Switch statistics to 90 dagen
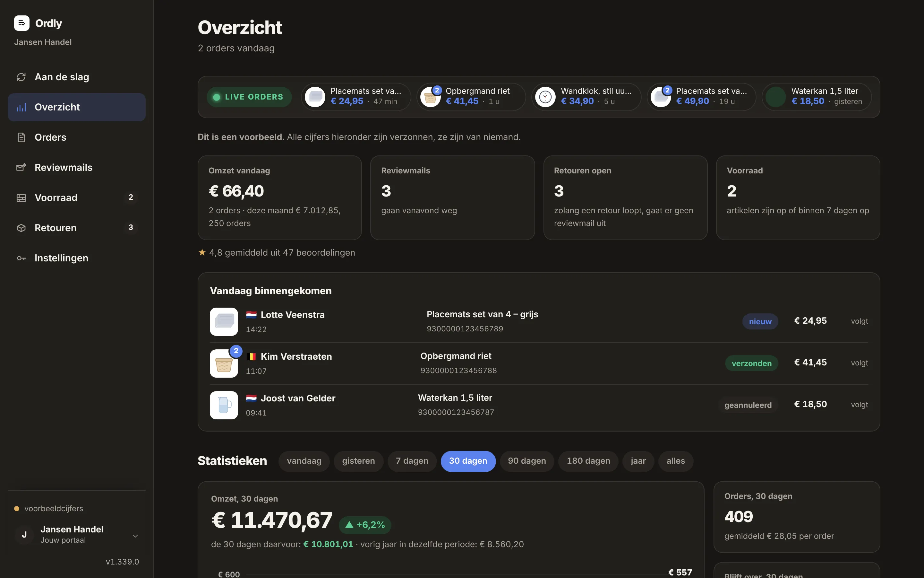 (527, 461)
